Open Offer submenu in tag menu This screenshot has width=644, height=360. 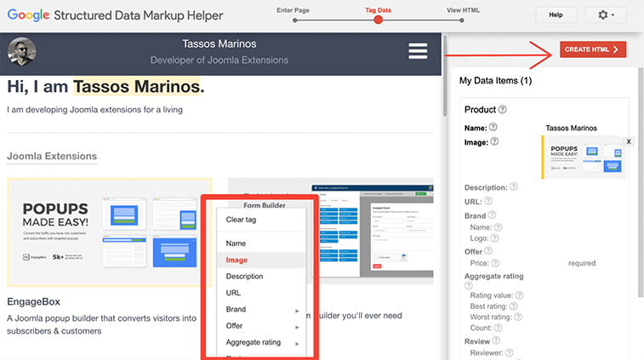(261, 326)
